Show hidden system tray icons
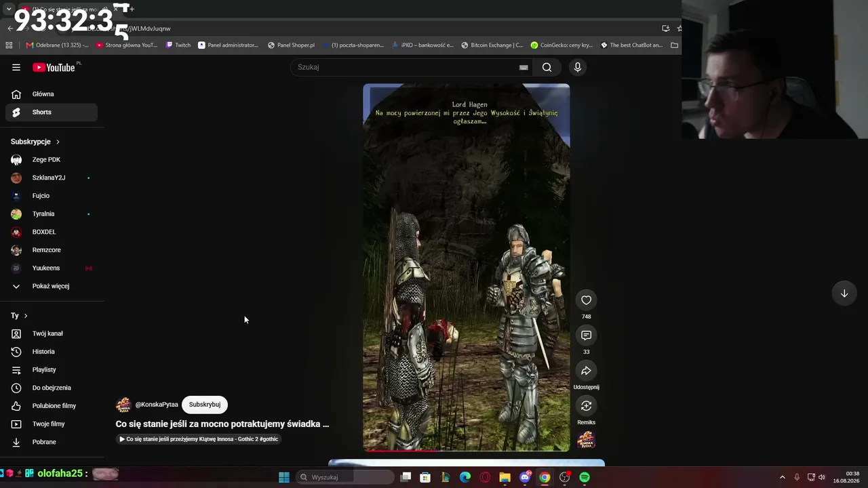This screenshot has height=488, width=868. tap(782, 477)
